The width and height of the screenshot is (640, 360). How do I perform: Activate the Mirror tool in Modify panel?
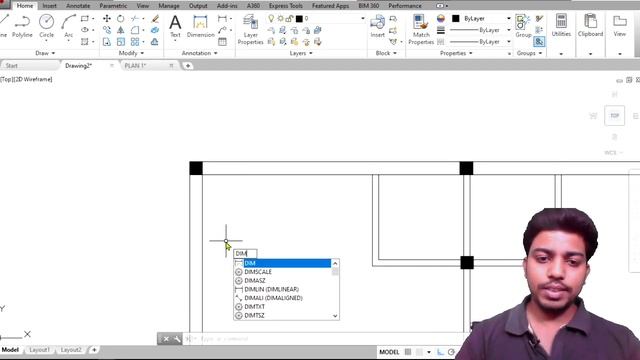(121, 30)
